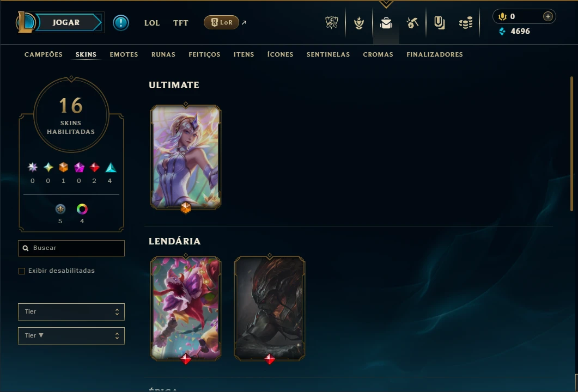Image resolution: width=578 pixels, height=392 pixels.
Task: Select the Ultimate Elementalist Lux skin thumbnail
Action: click(185, 157)
